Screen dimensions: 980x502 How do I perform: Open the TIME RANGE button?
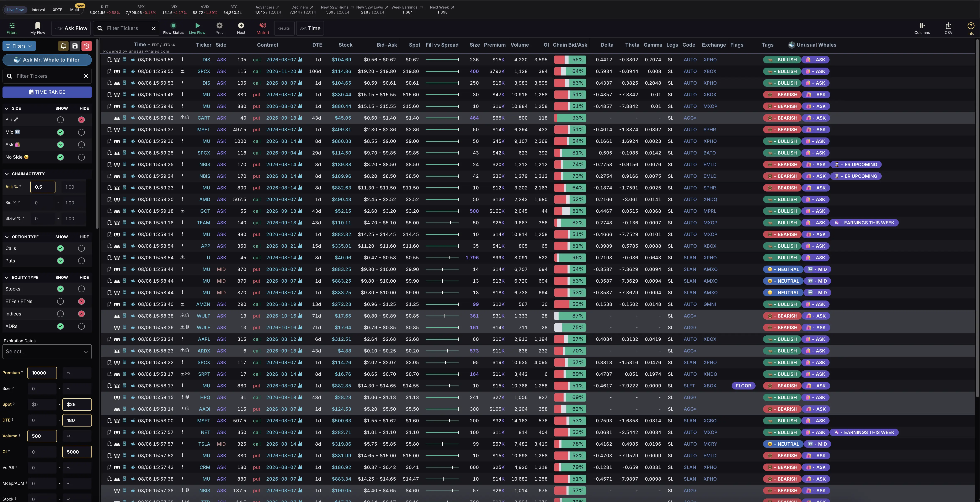(x=47, y=92)
